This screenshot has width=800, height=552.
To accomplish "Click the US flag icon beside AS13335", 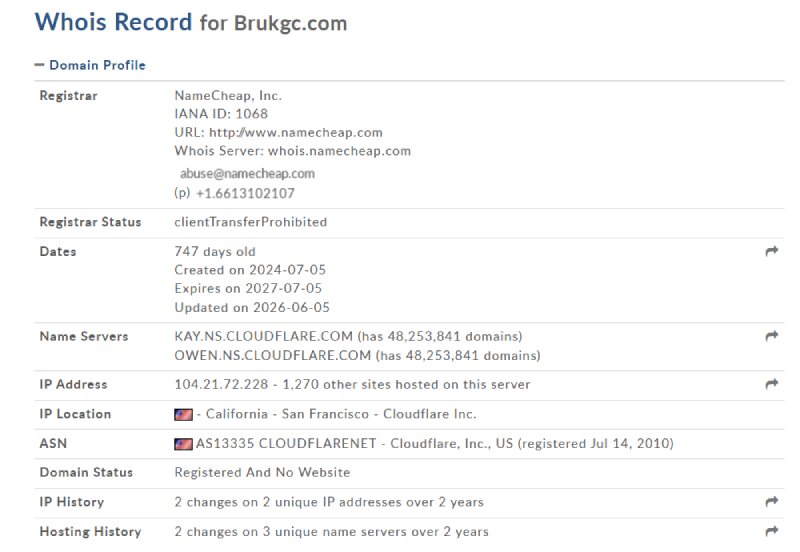I will (x=183, y=444).
